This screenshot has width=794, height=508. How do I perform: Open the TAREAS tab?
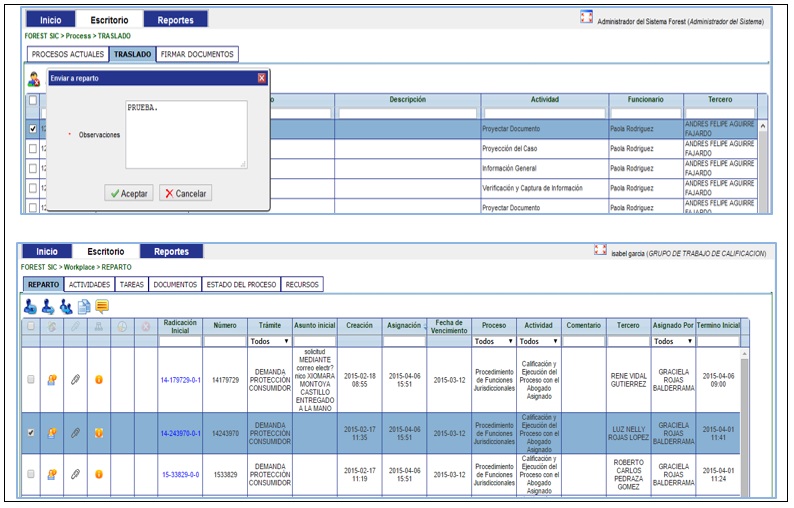click(x=132, y=285)
